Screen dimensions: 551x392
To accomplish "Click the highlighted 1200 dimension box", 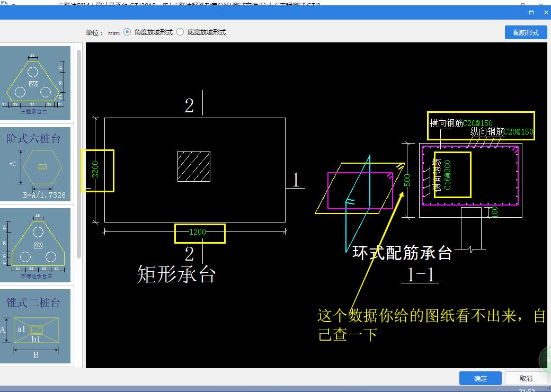I will coord(200,233).
